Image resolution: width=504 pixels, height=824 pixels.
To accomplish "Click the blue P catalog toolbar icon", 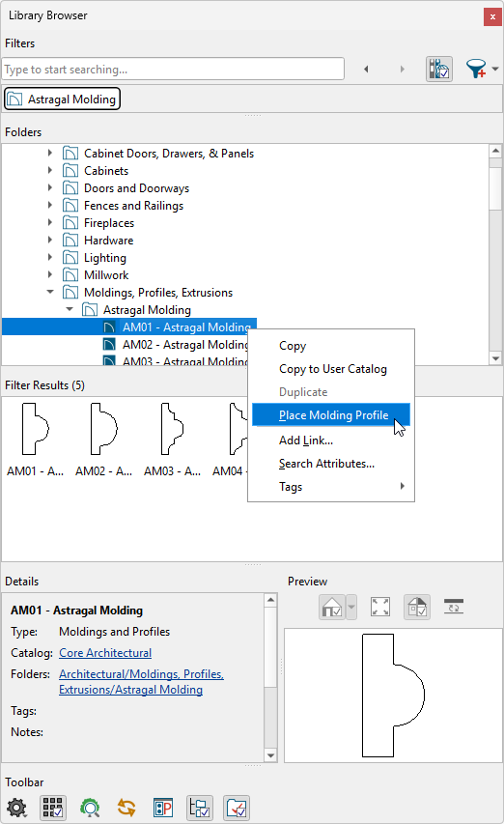I will 163,808.
